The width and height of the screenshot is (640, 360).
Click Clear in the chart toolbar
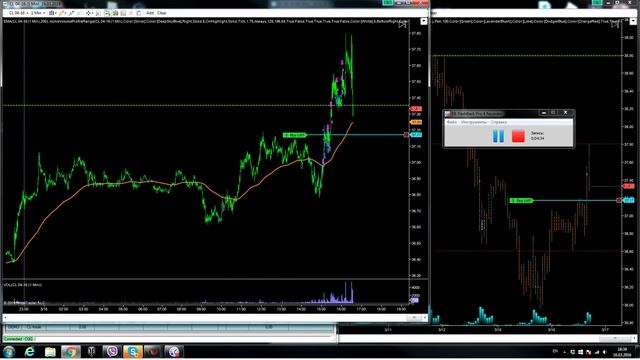pos(162,13)
